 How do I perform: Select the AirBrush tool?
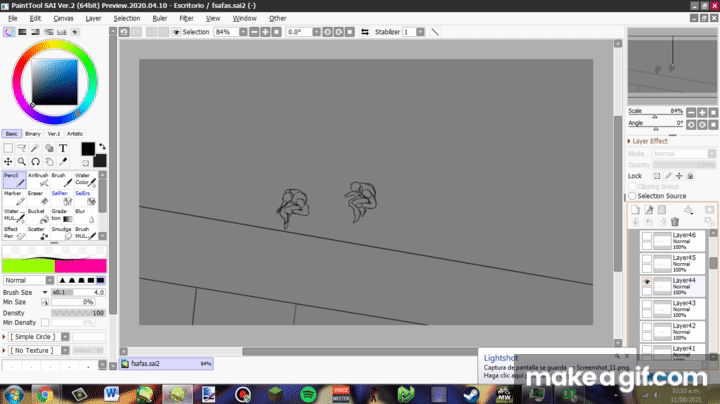coord(37,179)
